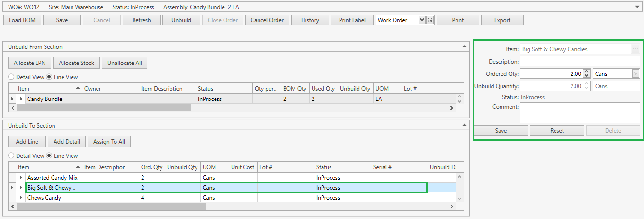Expand the Assorted Candy Mix row

pyautogui.click(x=21, y=178)
